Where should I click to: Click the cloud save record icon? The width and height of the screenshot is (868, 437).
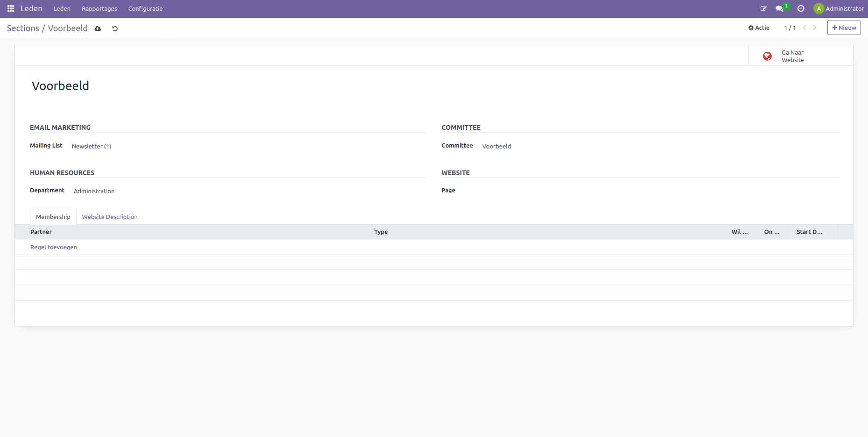pyautogui.click(x=98, y=28)
